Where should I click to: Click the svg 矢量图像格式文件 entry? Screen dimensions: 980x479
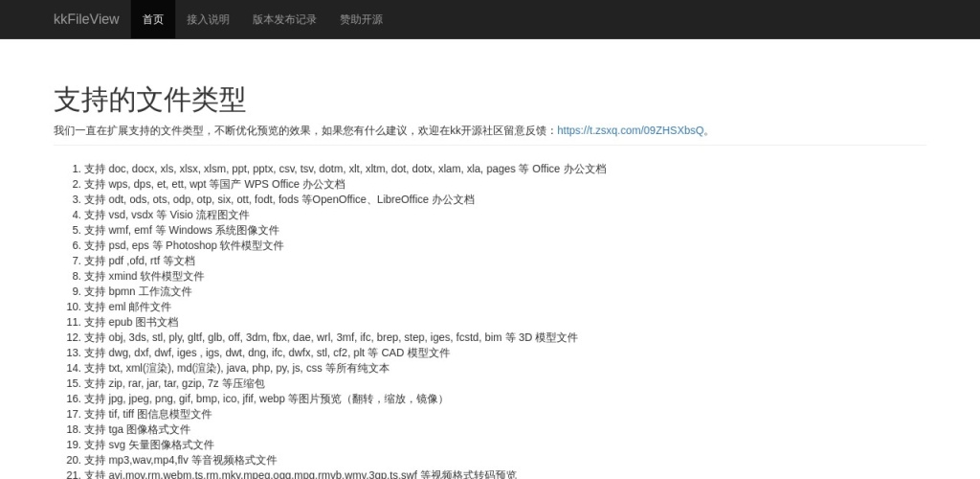pos(149,445)
